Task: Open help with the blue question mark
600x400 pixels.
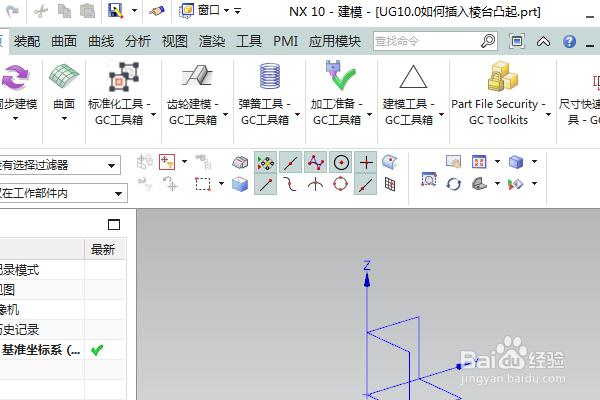Action: click(569, 41)
